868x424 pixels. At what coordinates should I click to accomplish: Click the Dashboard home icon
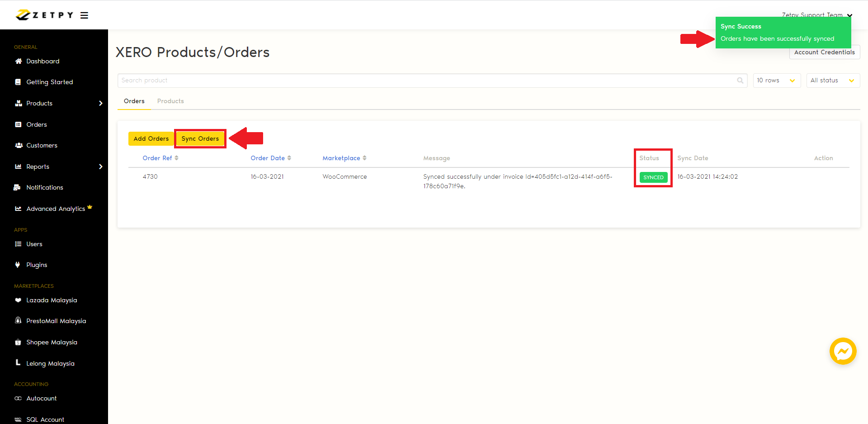[x=18, y=61]
